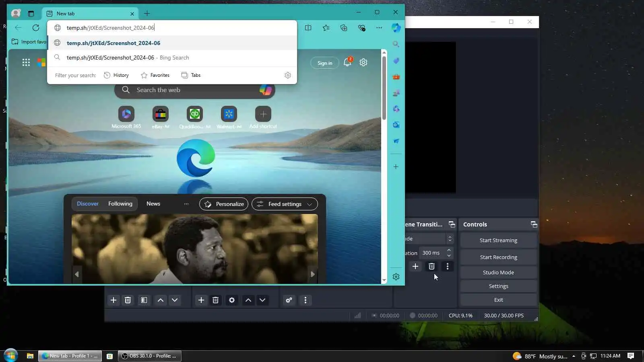Open the Edge profile icon
The width and height of the screenshot is (644, 362).
[16, 13]
